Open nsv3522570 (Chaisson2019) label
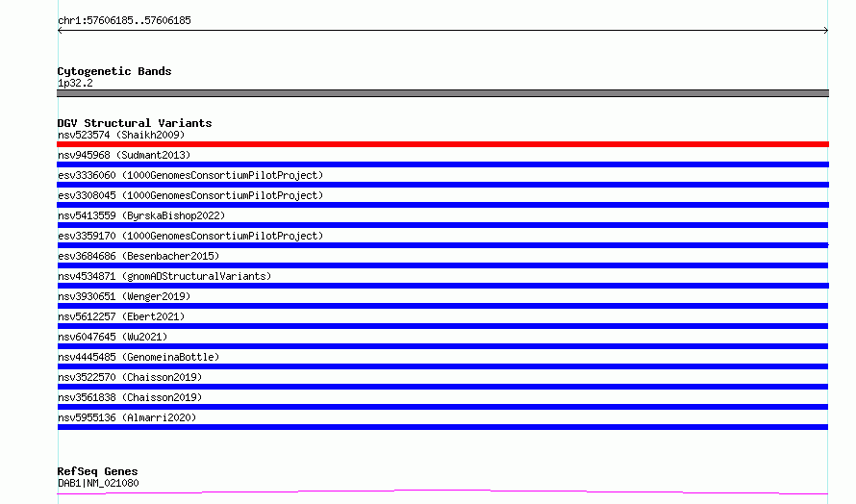The image size is (856, 504). point(130,377)
